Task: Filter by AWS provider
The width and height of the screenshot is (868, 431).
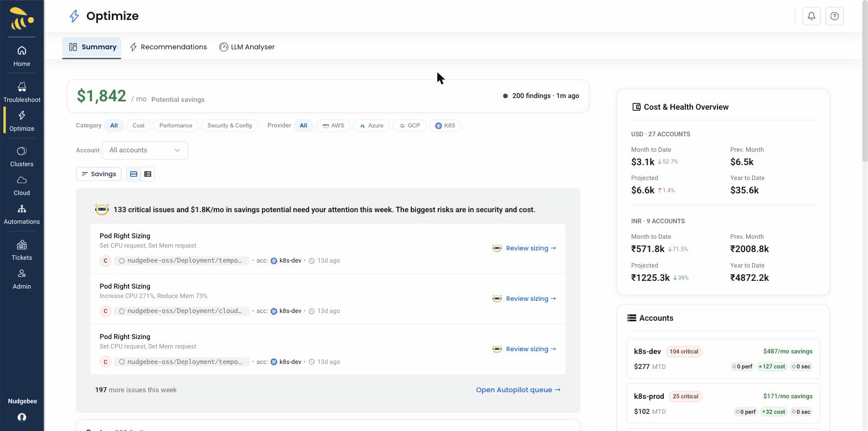Action: 333,126
